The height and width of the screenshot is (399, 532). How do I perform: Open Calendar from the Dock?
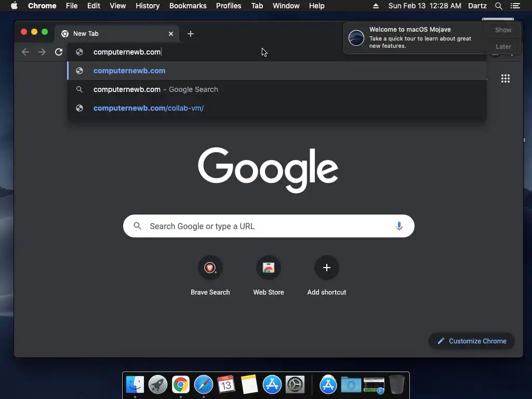[227, 385]
